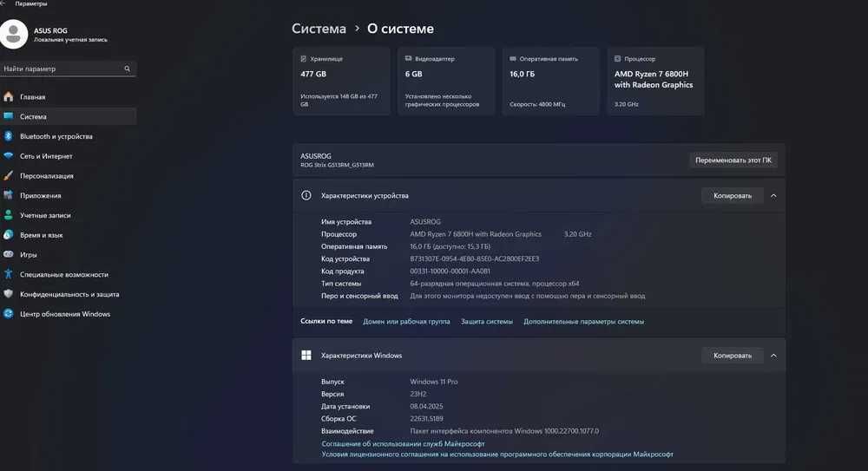
Task: Open the 16,0 ГБ memory card
Action: [550, 82]
